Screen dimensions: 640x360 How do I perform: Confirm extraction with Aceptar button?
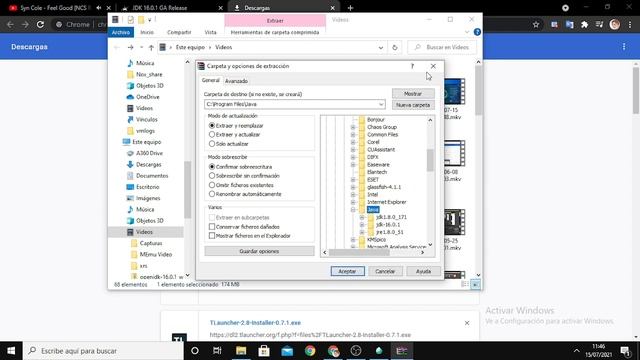(347, 271)
